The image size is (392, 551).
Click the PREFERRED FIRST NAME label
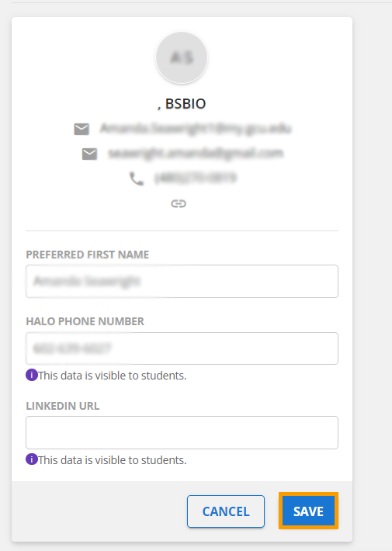point(88,255)
